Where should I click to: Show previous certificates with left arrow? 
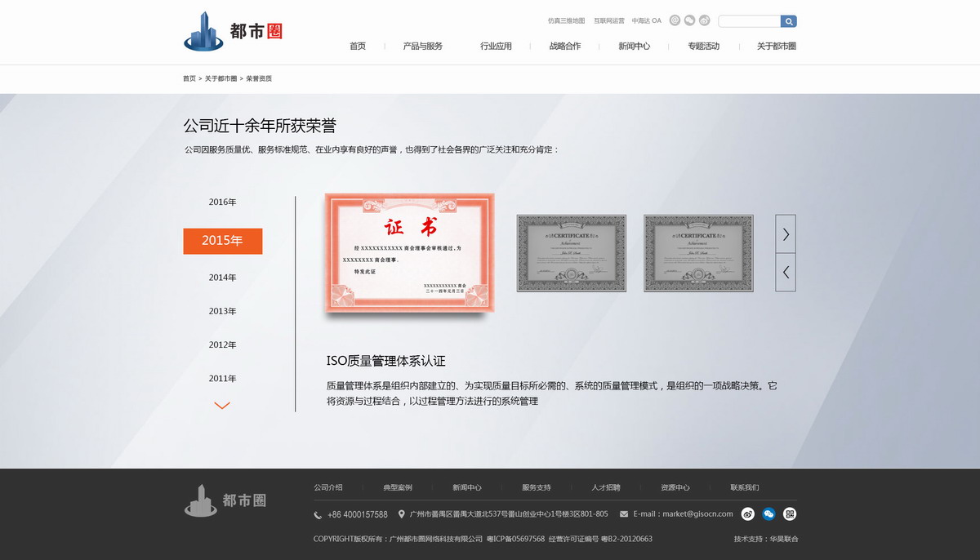click(785, 273)
